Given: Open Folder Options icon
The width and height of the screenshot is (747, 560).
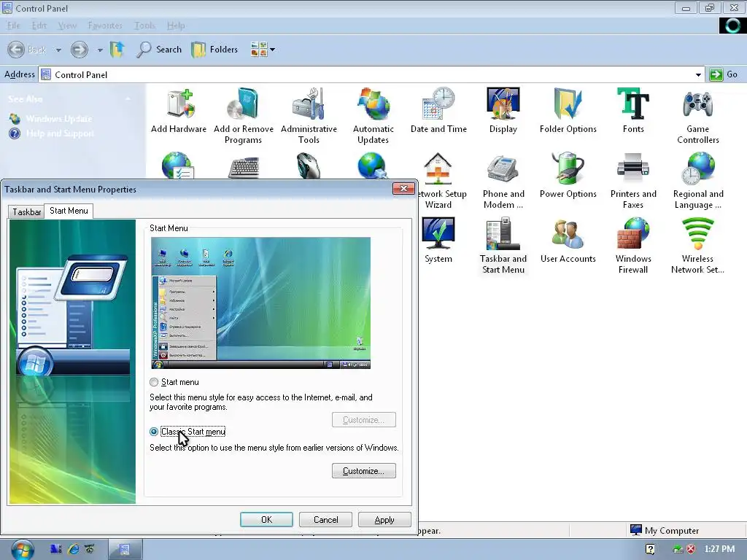Looking at the screenshot, I should [x=568, y=111].
